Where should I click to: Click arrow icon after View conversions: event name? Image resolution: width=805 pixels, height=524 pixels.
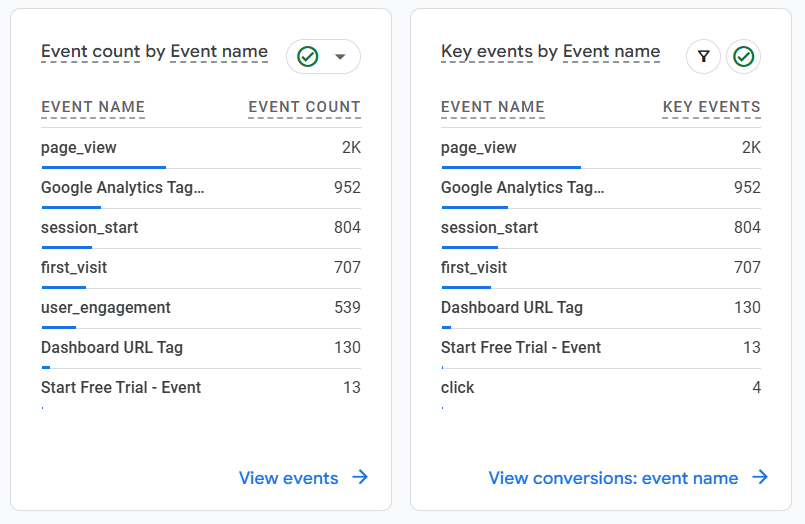[x=760, y=477]
